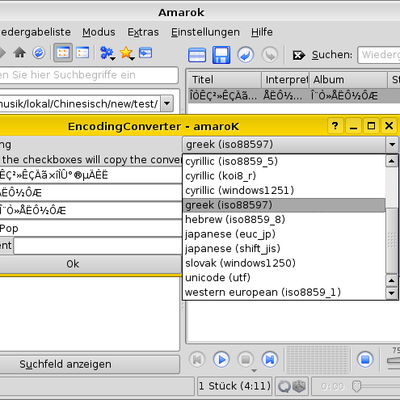Click the track position slider handle
400x400 pixels.
356,387
